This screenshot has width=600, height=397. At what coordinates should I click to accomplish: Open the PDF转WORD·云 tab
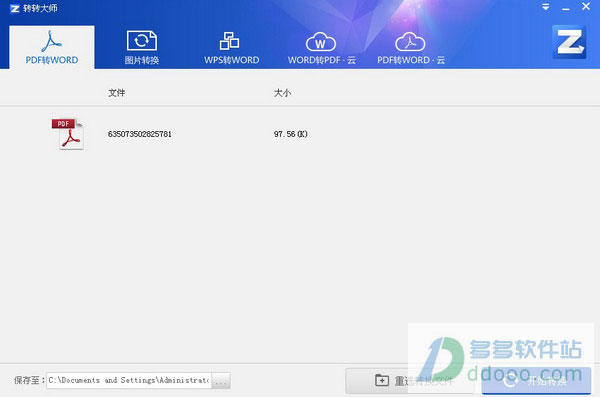coord(411,47)
